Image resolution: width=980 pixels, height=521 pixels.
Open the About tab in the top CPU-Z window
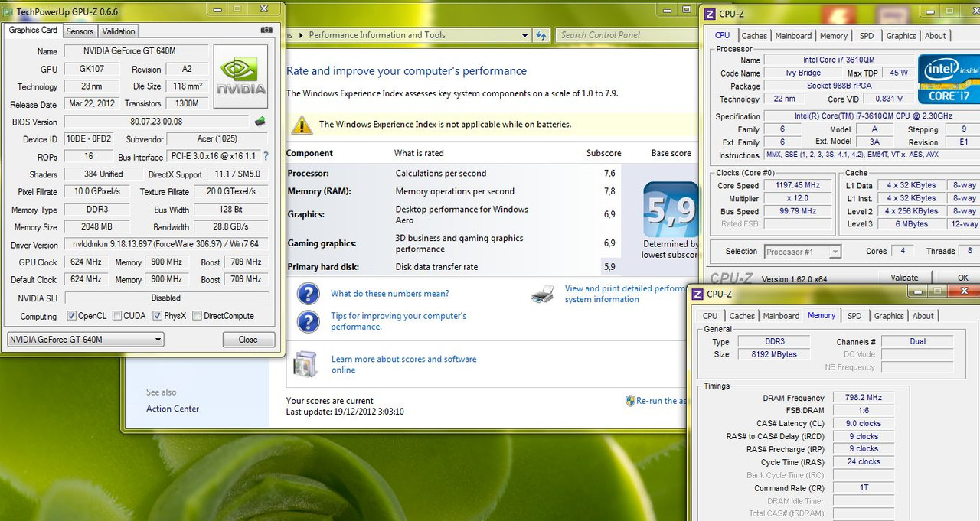coord(935,36)
